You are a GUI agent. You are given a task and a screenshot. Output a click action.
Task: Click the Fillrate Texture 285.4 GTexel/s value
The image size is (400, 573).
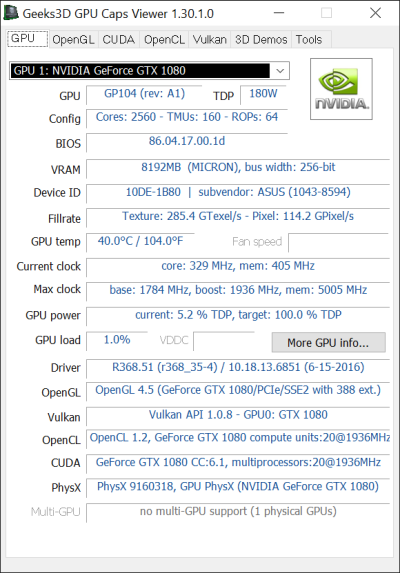[238, 217]
